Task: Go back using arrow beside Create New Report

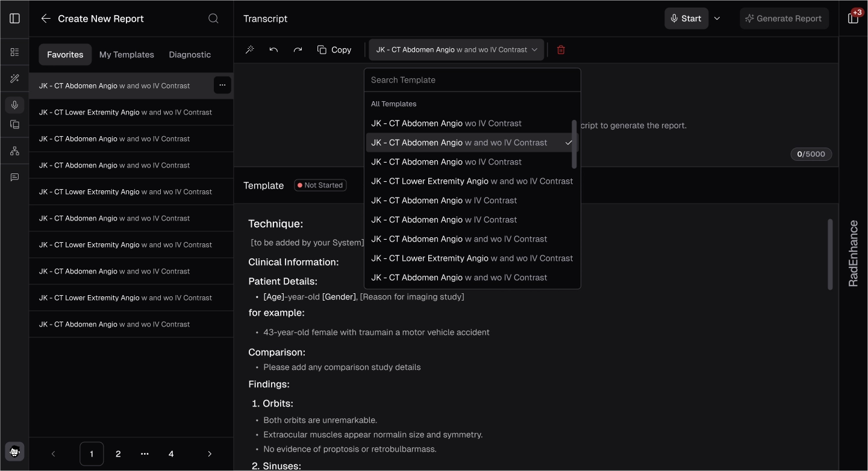Action: pos(46,19)
